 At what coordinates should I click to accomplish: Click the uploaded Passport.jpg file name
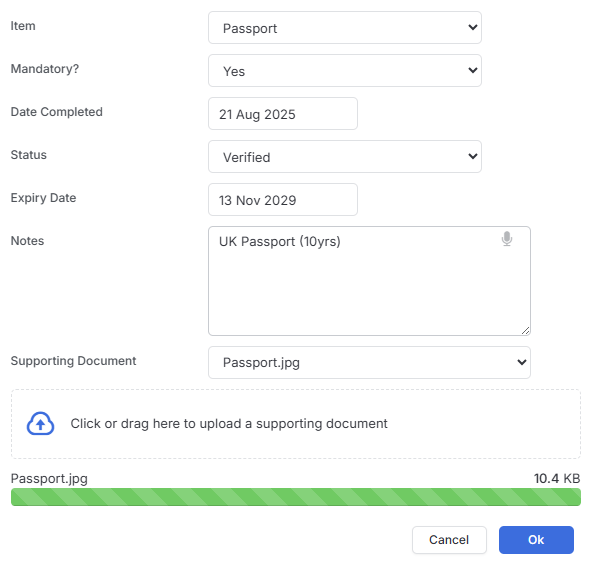(x=49, y=478)
